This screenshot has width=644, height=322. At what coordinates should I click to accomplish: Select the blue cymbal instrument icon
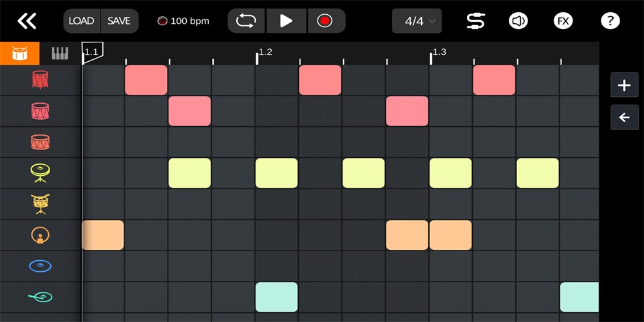[41, 266]
